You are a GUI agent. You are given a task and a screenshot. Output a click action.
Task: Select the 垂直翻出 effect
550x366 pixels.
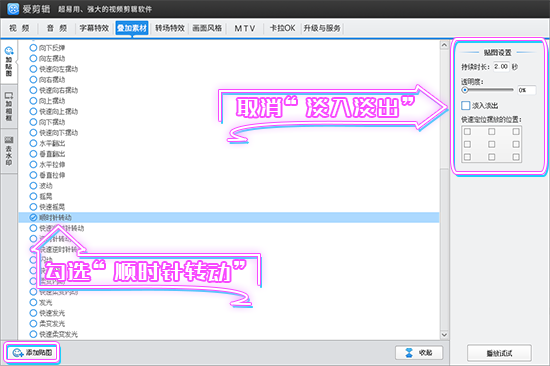pyautogui.click(x=47, y=154)
